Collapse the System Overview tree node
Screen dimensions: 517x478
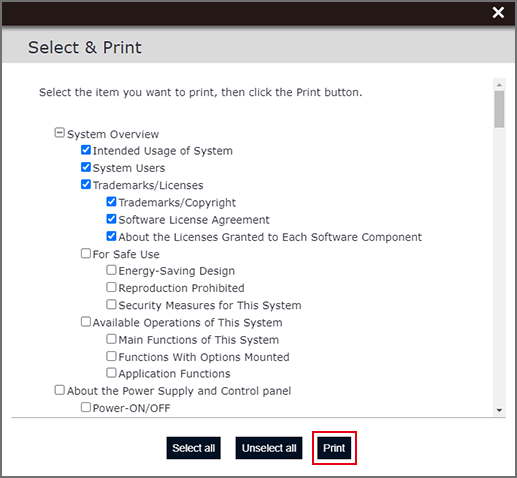pos(59,133)
